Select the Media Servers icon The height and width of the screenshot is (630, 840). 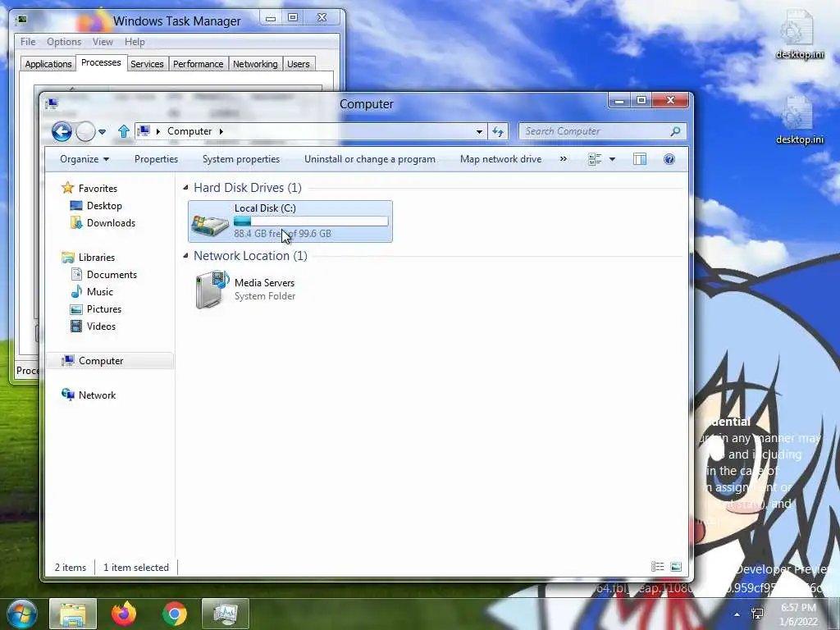(212, 290)
